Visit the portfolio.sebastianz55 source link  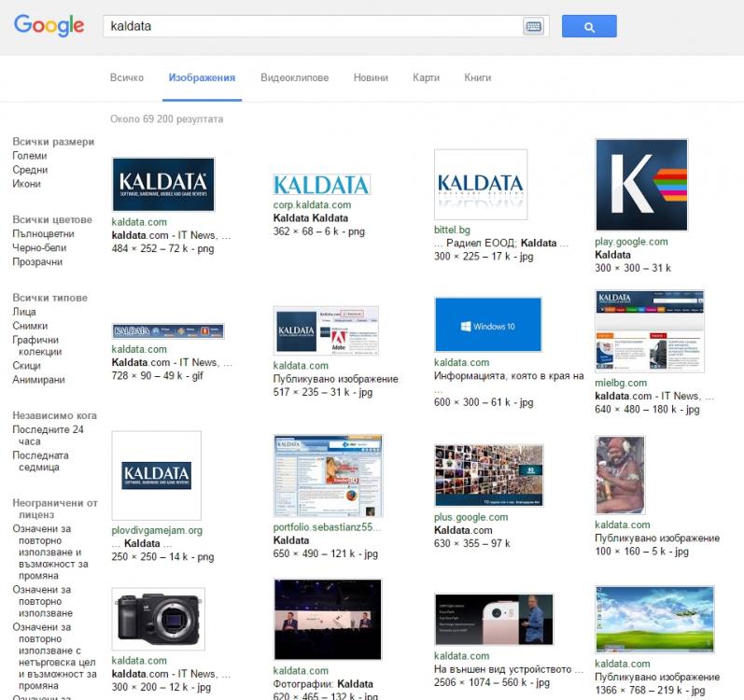(x=327, y=527)
